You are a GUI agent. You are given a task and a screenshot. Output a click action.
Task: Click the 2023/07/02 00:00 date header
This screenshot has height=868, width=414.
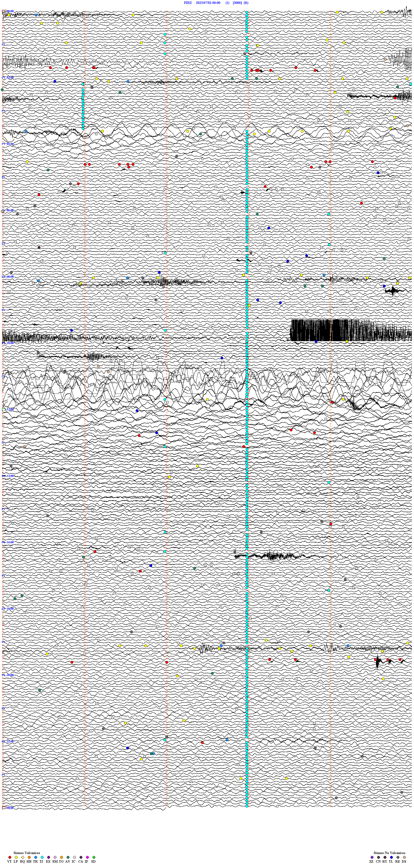pos(208,3)
